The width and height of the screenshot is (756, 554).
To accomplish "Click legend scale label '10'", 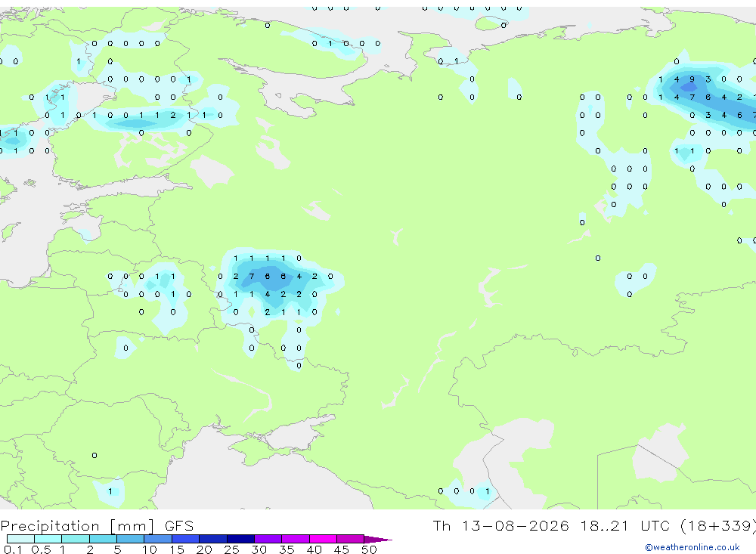I will pyautogui.click(x=150, y=549).
